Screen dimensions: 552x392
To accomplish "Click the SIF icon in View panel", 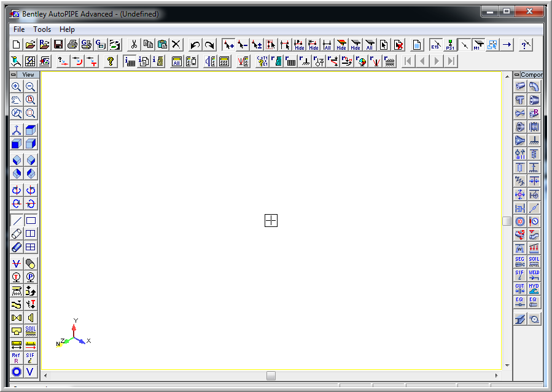I will (x=31, y=358).
